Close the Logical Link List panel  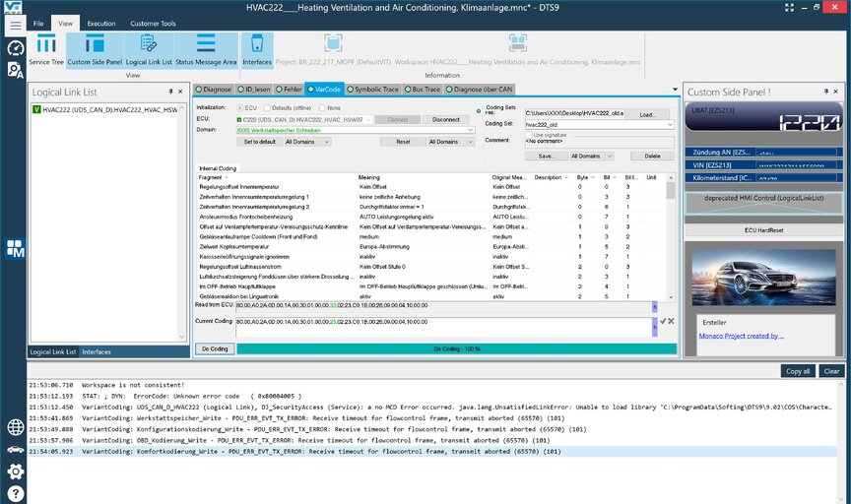pyautogui.click(x=180, y=92)
